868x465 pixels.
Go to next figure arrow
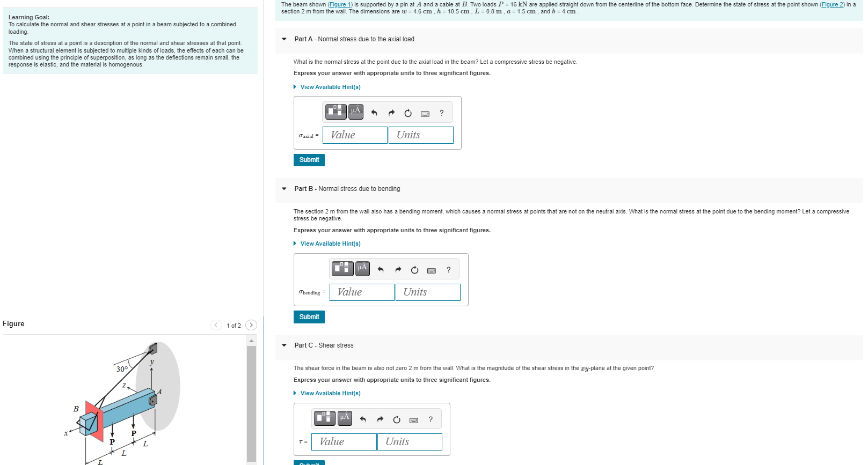[251, 325]
